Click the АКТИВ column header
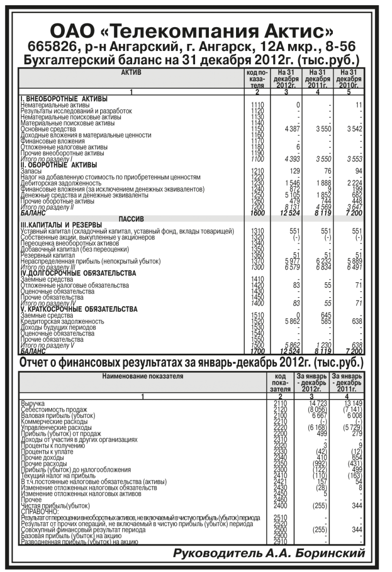 [131, 72]
